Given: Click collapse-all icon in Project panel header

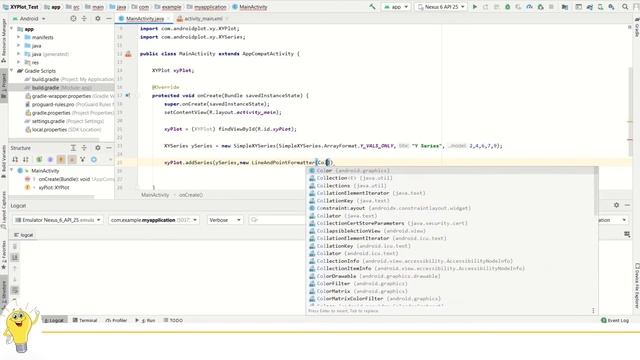Looking at the screenshot, I should click(x=84, y=18).
